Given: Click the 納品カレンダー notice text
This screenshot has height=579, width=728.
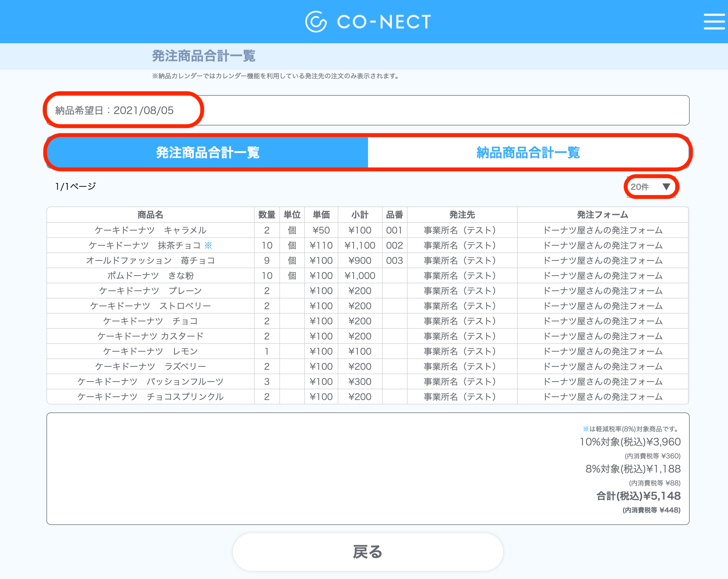Looking at the screenshot, I should pos(276,76).
